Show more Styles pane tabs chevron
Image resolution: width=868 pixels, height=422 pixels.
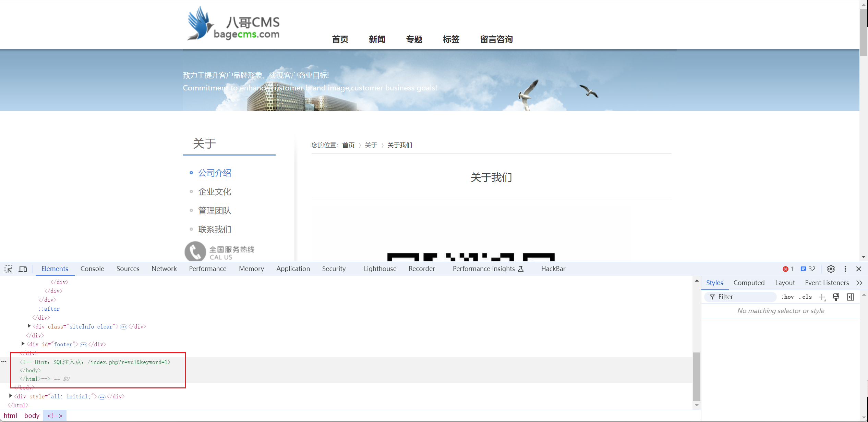pyautogui.click(x=859, y=283)
